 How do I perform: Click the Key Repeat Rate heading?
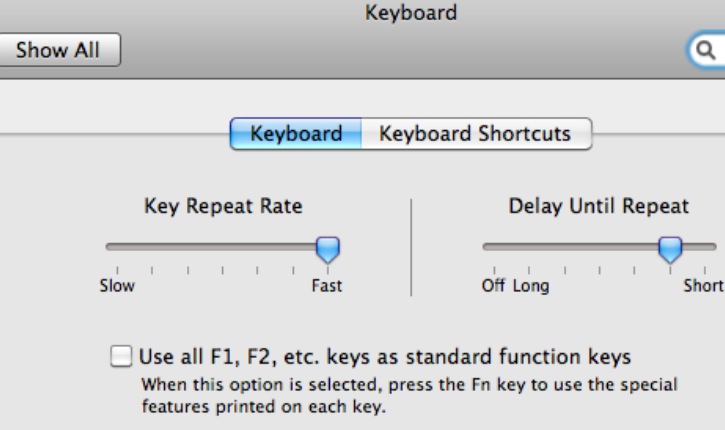(x=224, y=207)
